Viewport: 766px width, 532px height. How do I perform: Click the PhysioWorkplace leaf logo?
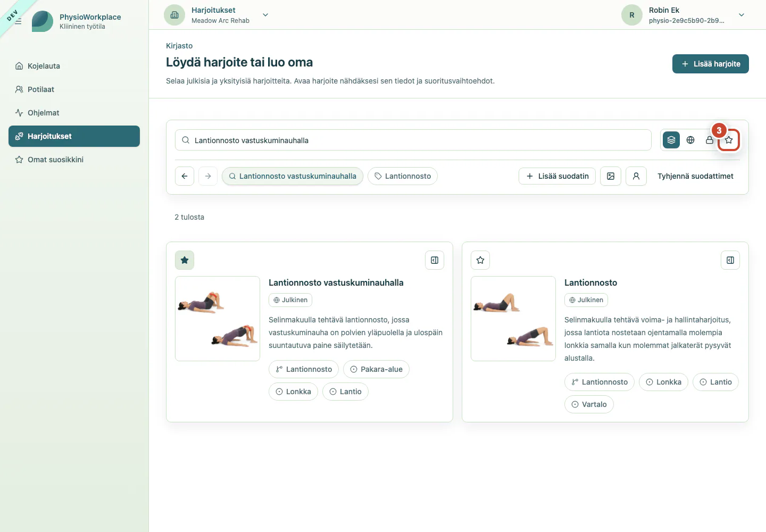tap(43, 21)
